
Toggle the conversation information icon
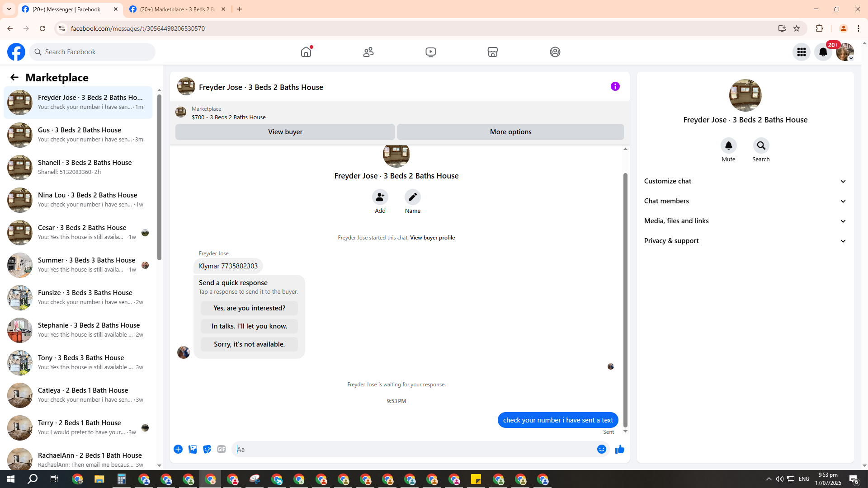coord(615,86)
